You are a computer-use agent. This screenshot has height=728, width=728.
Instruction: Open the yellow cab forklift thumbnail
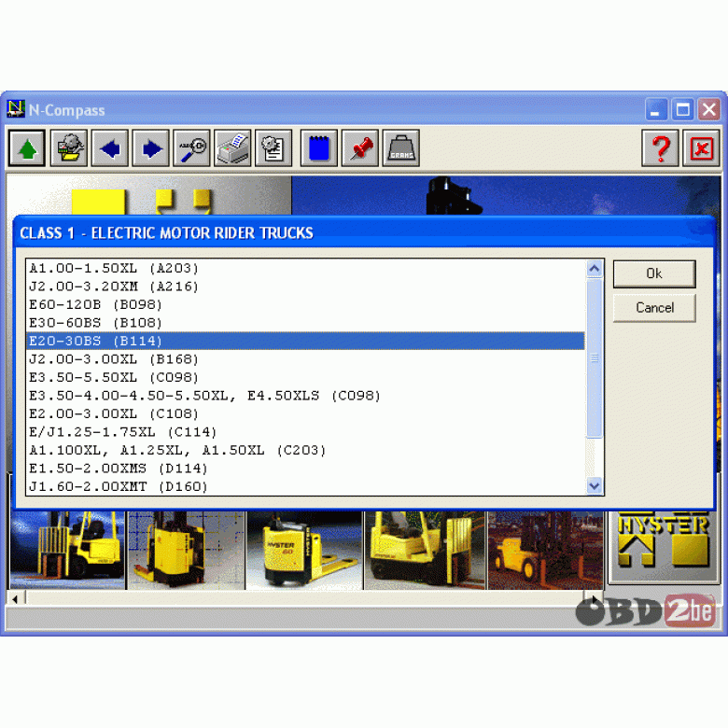pos(425,551)
